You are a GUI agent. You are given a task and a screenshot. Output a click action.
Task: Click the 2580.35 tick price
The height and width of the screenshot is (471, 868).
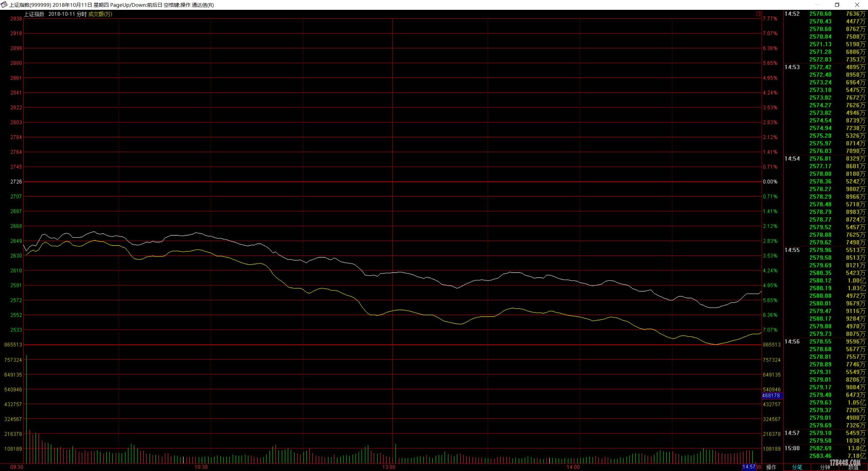pyautogui.click(x=821, y=273)
